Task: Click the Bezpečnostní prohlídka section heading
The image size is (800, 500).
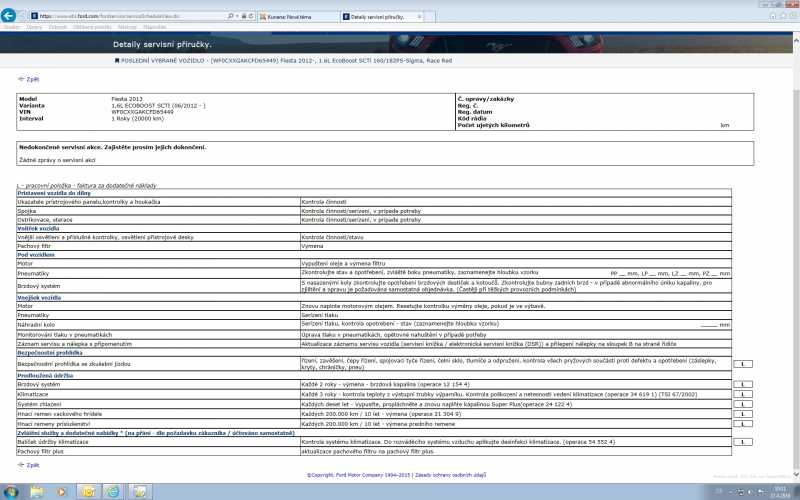Action: [x=49, y=353]
